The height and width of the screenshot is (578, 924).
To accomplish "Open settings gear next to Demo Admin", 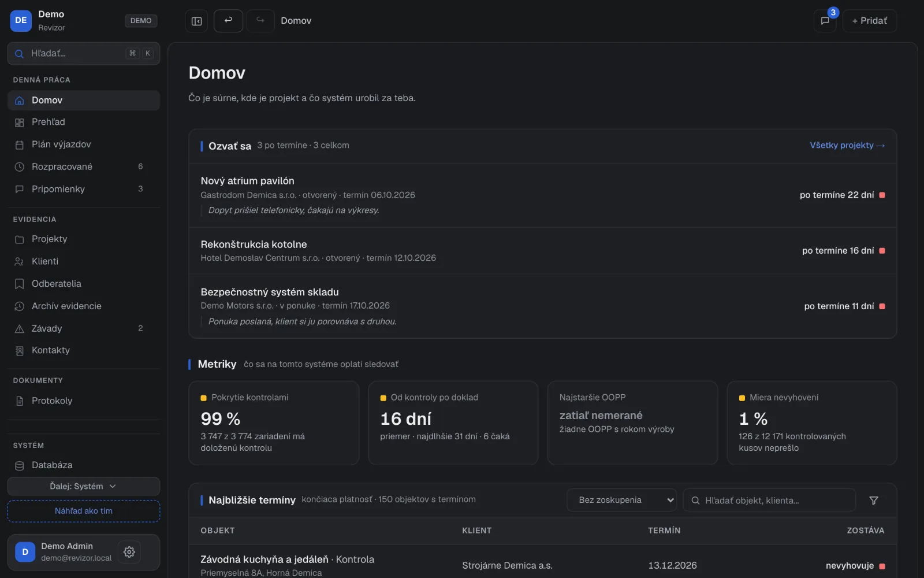I will [129, 552].
